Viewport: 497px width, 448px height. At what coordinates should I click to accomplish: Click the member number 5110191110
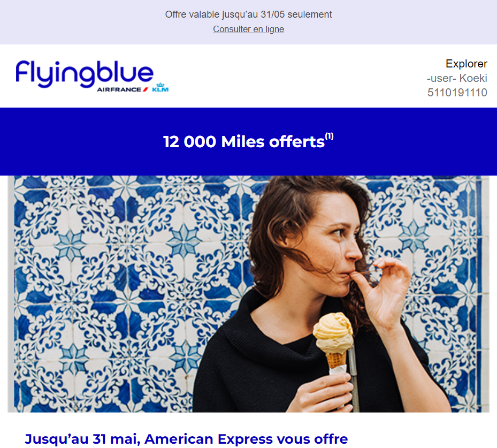click(457, 93)
